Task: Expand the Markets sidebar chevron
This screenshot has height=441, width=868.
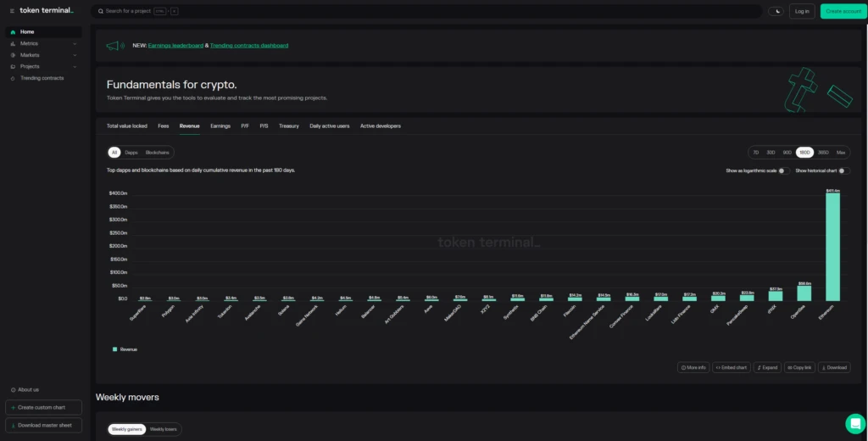Action: click(75, 55)
